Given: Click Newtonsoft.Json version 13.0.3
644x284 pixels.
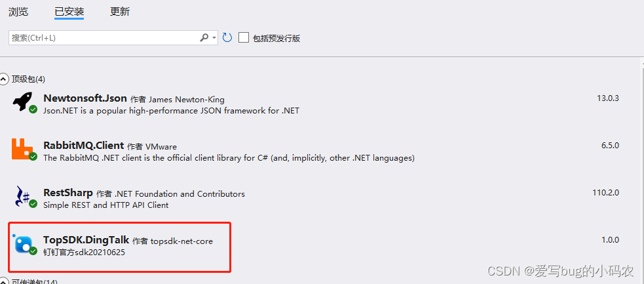Looking at the screenshot, I should pos(608,98).
